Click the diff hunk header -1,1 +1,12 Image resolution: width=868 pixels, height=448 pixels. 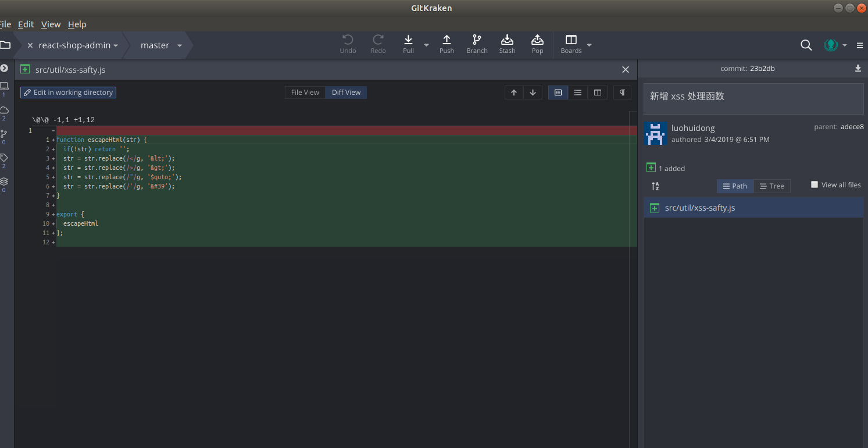click(63, 120)
